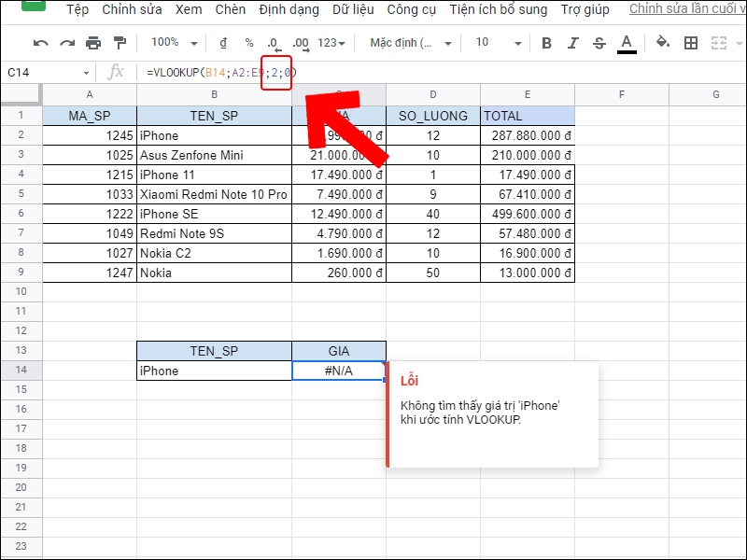
Task: Toggle bold formatting
Action: point(546,43)
